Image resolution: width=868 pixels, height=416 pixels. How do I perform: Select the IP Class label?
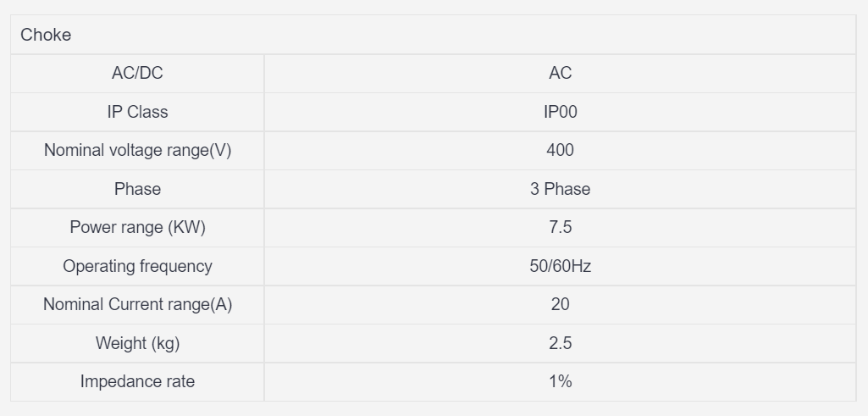coord(137,112)
